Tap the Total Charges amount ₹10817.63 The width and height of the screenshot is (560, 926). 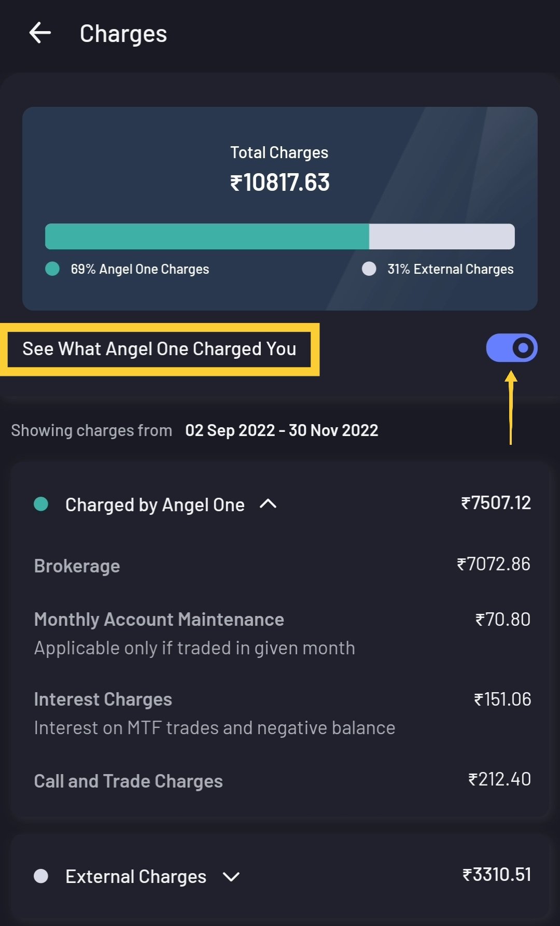tap(280, 183)
